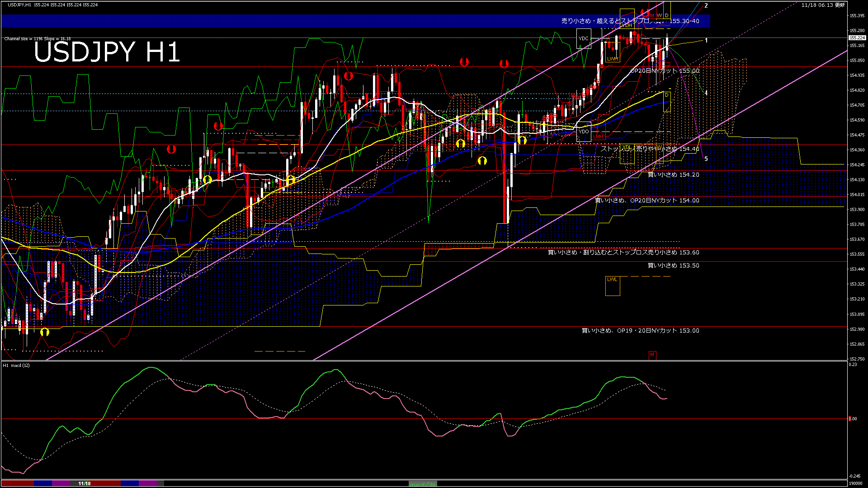Click the orange LWL level box

tap(613, 286)
